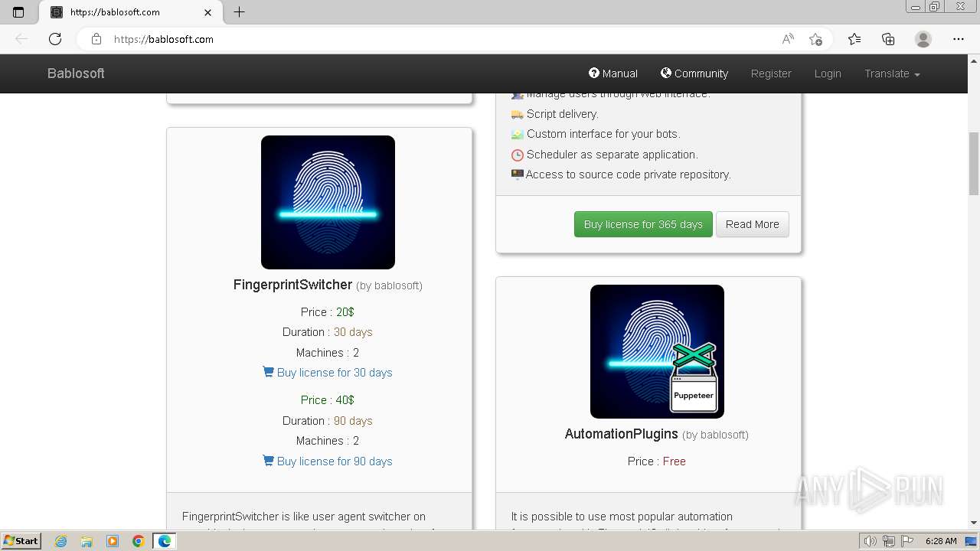Open tab actions menu icon
The width and height of the screenshot is (980, 551).
click(x=18, y=12)
